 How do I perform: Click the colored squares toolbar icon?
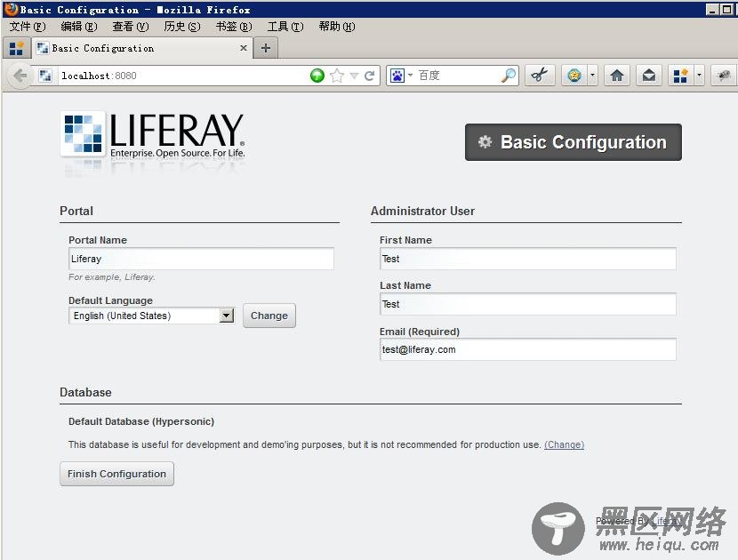pos(680,76)
